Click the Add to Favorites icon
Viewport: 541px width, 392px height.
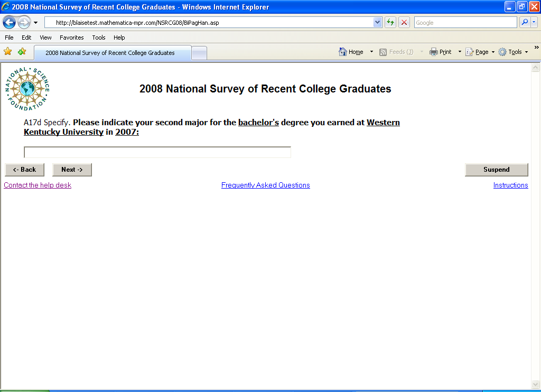(22, 52)
